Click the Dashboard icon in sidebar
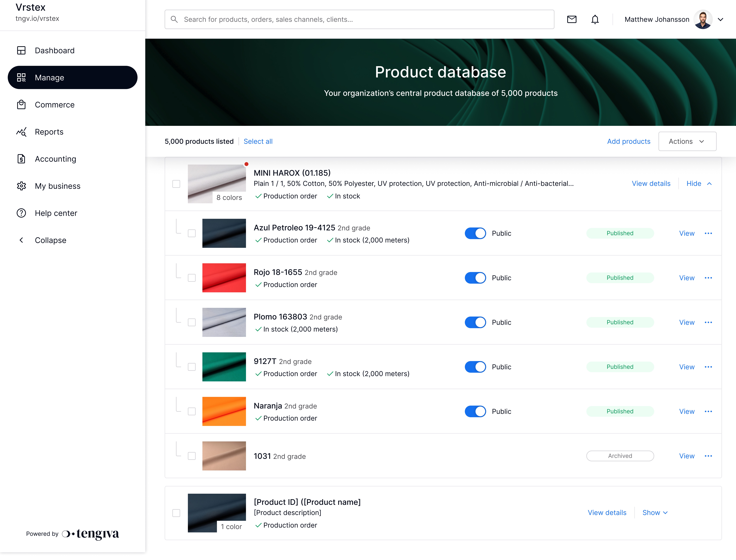The width and height of the screenshot is (736, 560). [21, 50]
